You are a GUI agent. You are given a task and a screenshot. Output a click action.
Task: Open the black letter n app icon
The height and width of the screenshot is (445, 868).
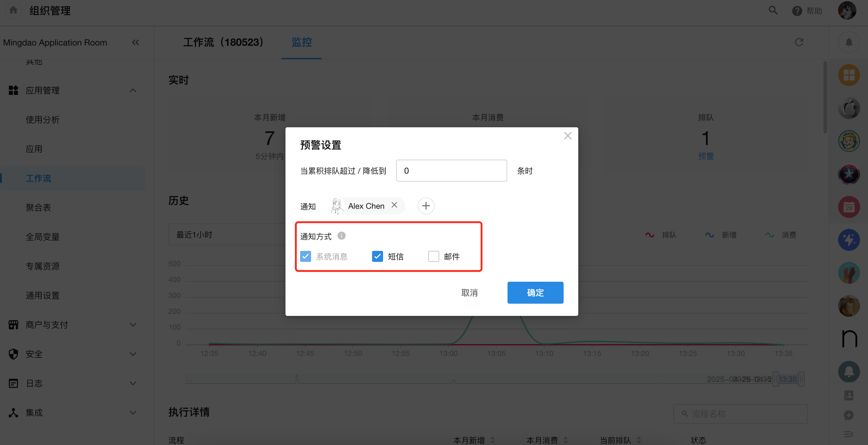(849, 339)
